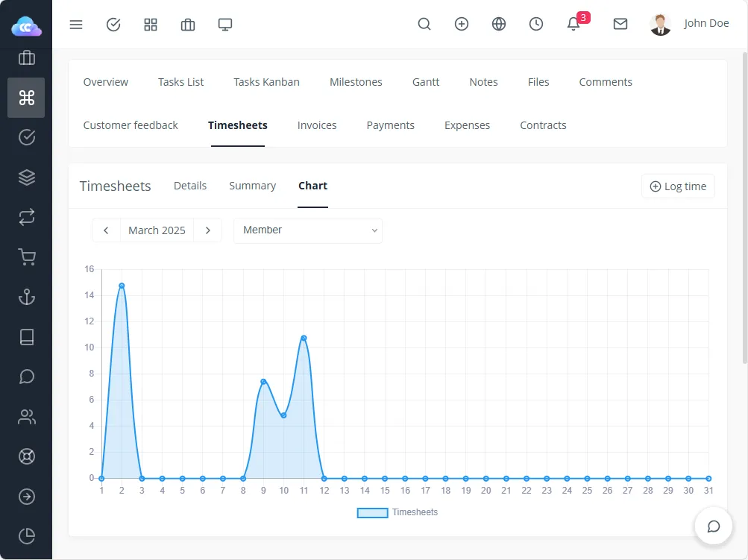The width and height of the screenshot is (748, 560).
Task: Open the Invoices tab link
Action: click(317, 125)
